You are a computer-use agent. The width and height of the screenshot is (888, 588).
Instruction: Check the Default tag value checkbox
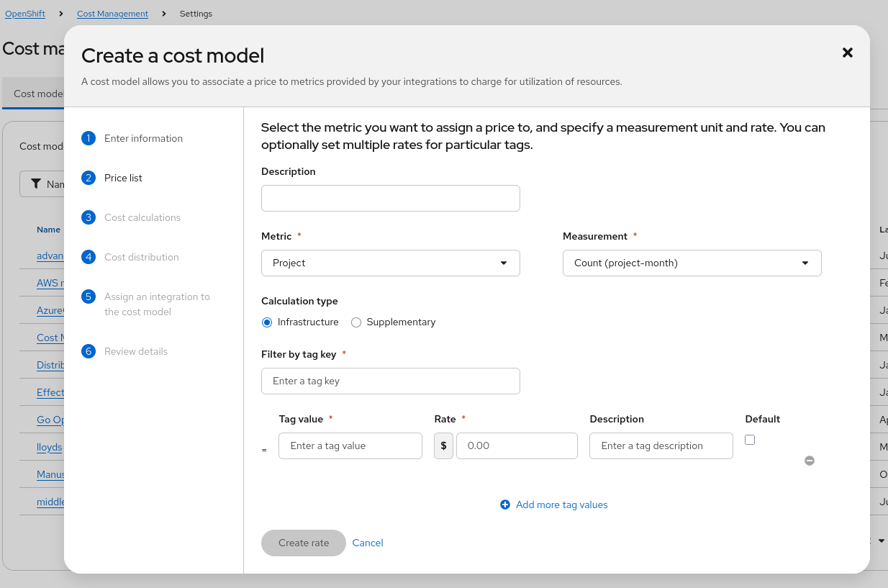pos(750,440)
